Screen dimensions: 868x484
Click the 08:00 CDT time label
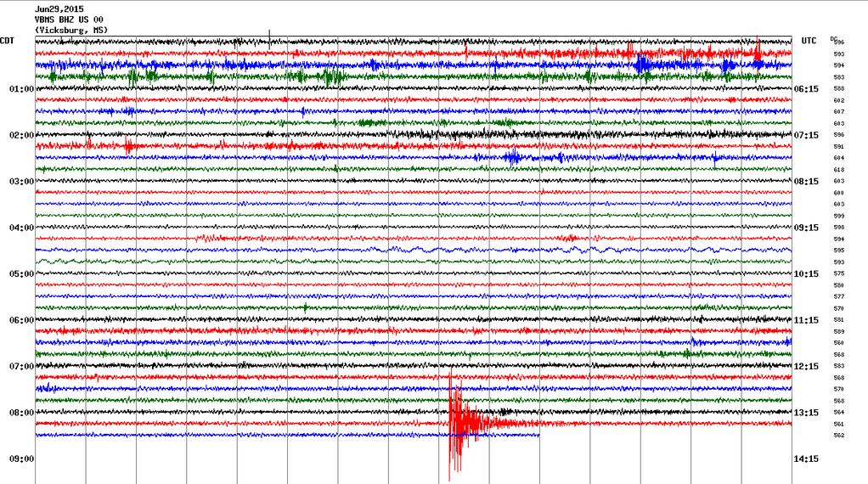click(x=21, y=412)
